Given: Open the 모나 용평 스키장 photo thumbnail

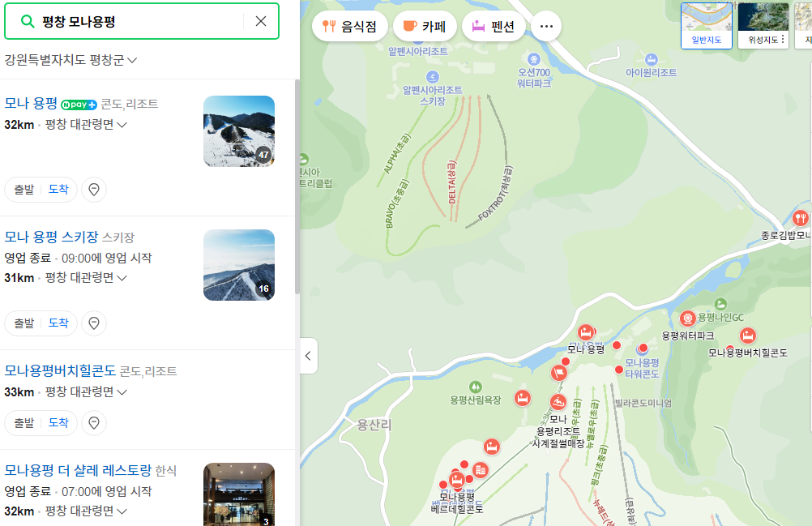Looking at the screenshot, I should 239,264.
